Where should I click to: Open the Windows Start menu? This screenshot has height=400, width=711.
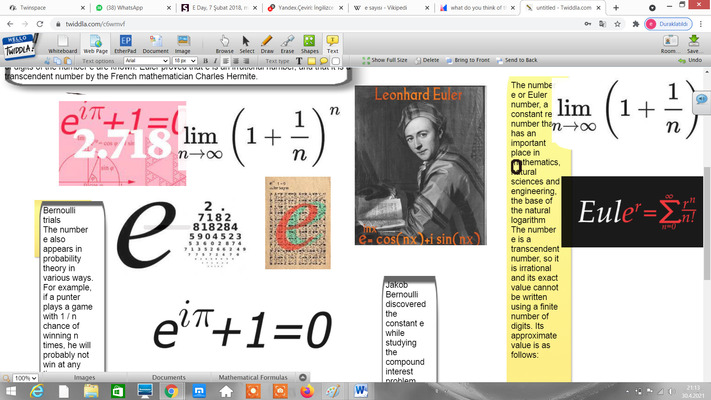click(10, 391)
